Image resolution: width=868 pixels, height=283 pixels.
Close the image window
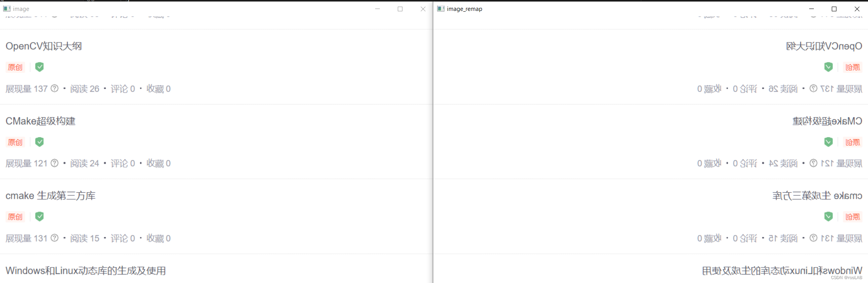423,9
